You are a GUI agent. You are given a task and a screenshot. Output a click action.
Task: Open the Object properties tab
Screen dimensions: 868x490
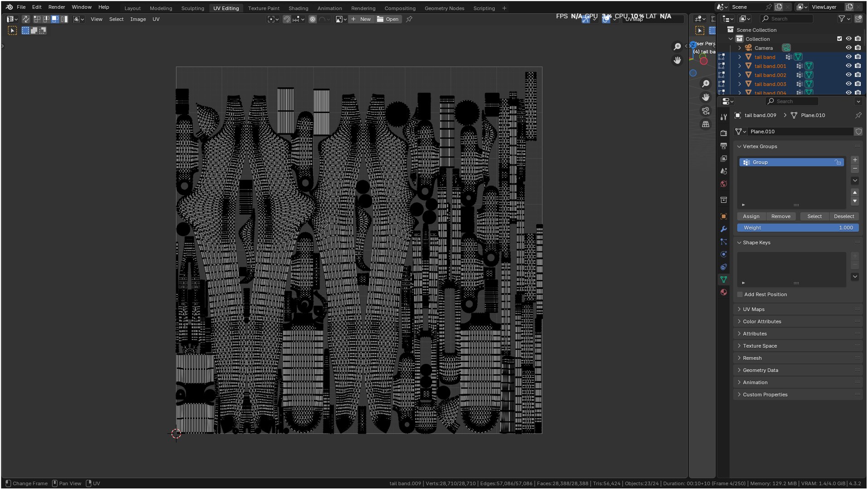click(723, 216)
